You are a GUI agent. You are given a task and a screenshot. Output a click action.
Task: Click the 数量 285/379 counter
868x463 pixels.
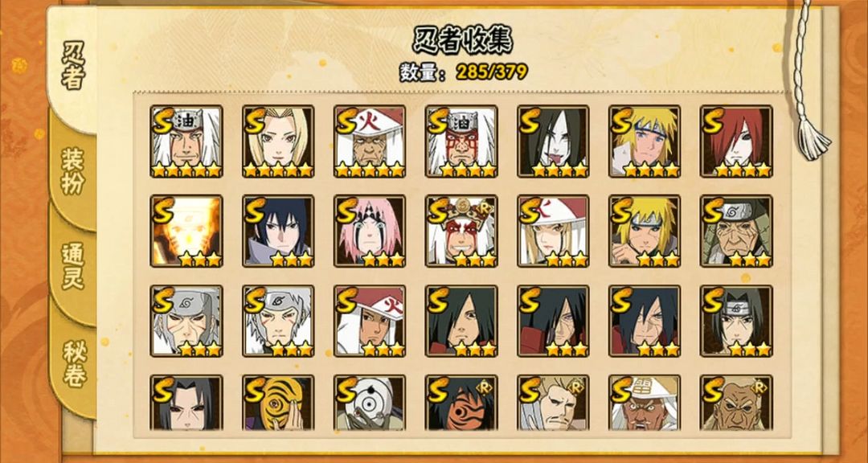[x=464, y=72]
